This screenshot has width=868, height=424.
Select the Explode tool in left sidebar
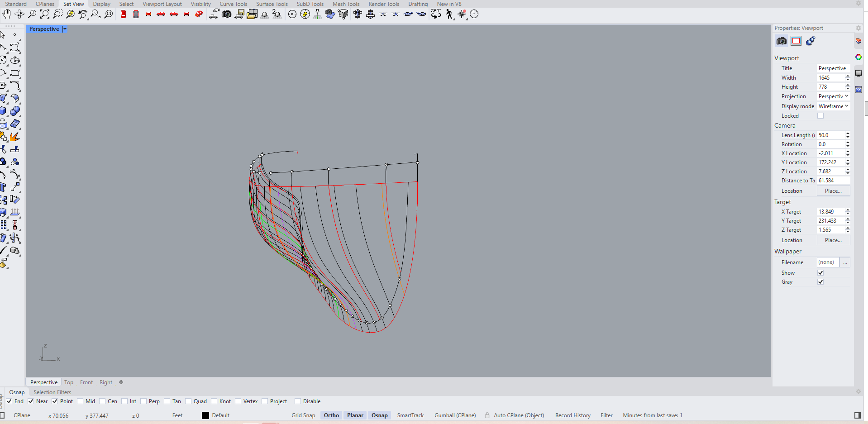(x=15, y=136)
